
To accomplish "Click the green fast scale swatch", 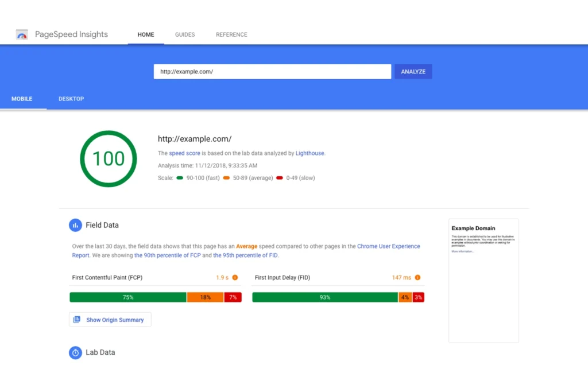I will coord(180,178).
